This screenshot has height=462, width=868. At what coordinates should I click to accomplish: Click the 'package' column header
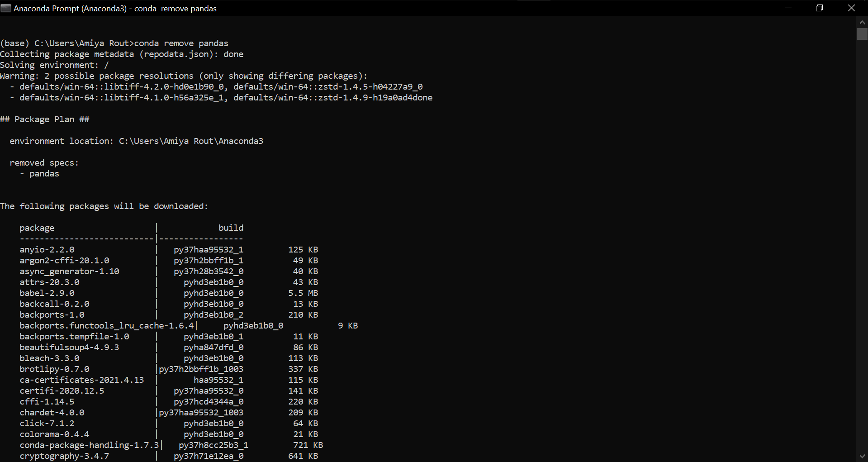[x=37, y=228]
